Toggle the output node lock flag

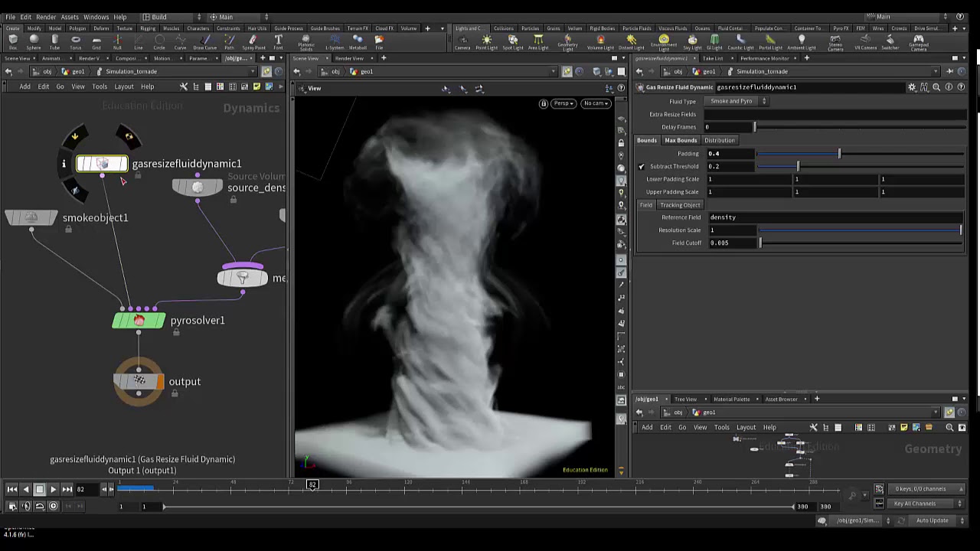click(x=175, y=393)
